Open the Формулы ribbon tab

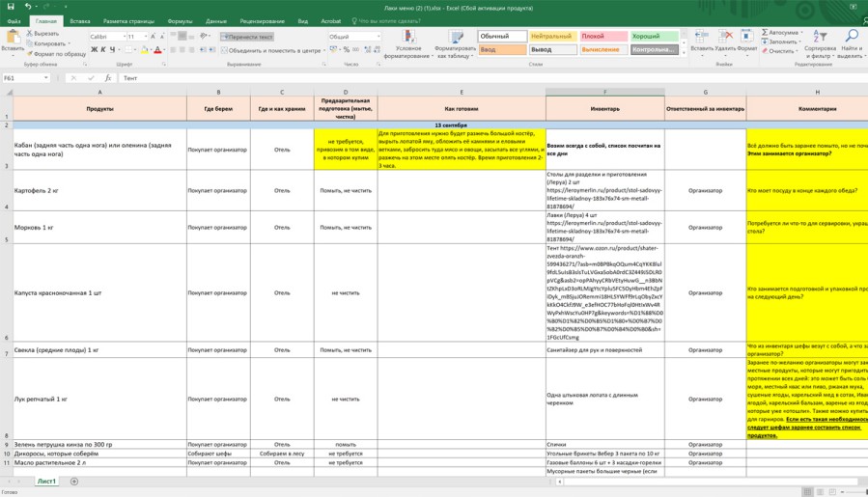[180, 20]
